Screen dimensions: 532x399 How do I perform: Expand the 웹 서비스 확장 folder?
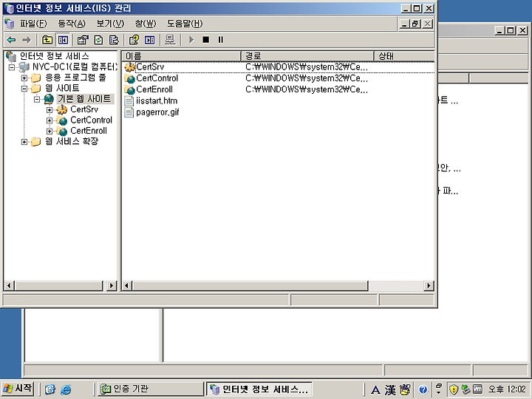click(x=24, y=142)
